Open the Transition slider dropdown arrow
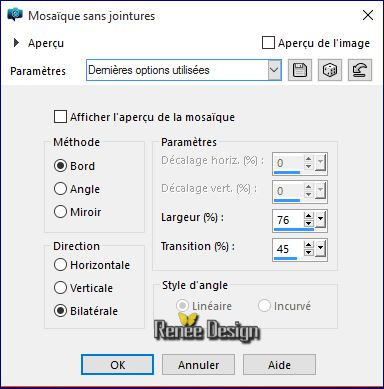This screenshot has height=389, width=384. pos(320,249)
